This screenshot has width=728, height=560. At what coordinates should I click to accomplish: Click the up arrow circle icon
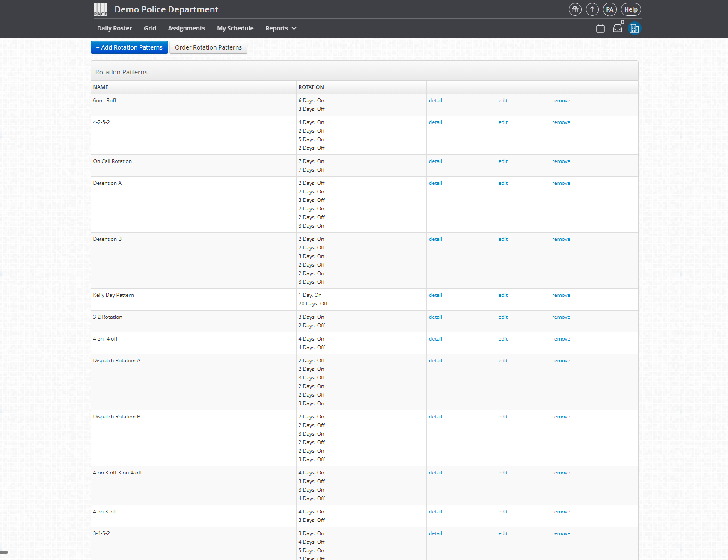click(592, 9)
